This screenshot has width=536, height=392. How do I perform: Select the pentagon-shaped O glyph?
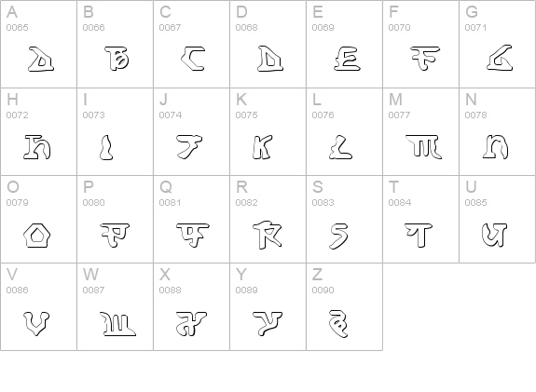tap(37, 236)
